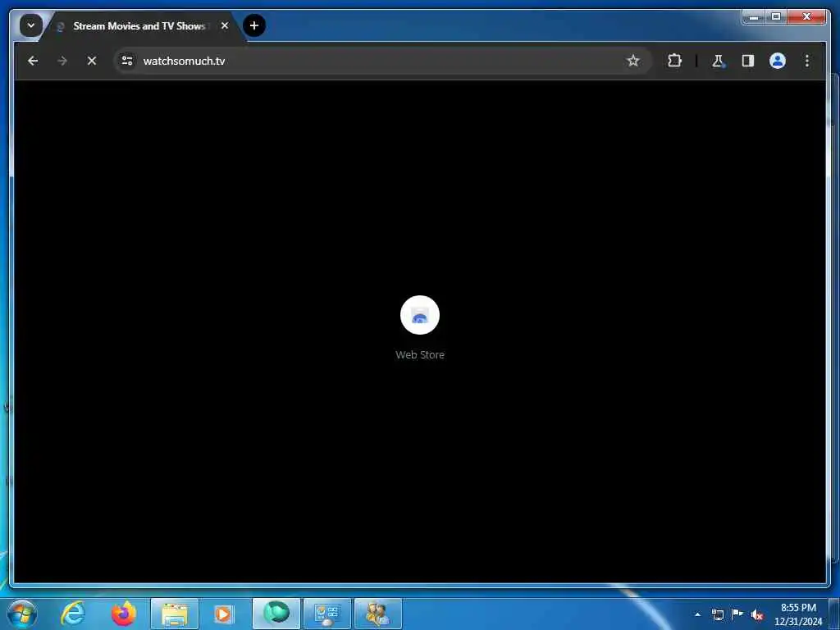Screen dimensions: 840x630
Task: View site information icon in address bar
Action: (x=127, y=61)
